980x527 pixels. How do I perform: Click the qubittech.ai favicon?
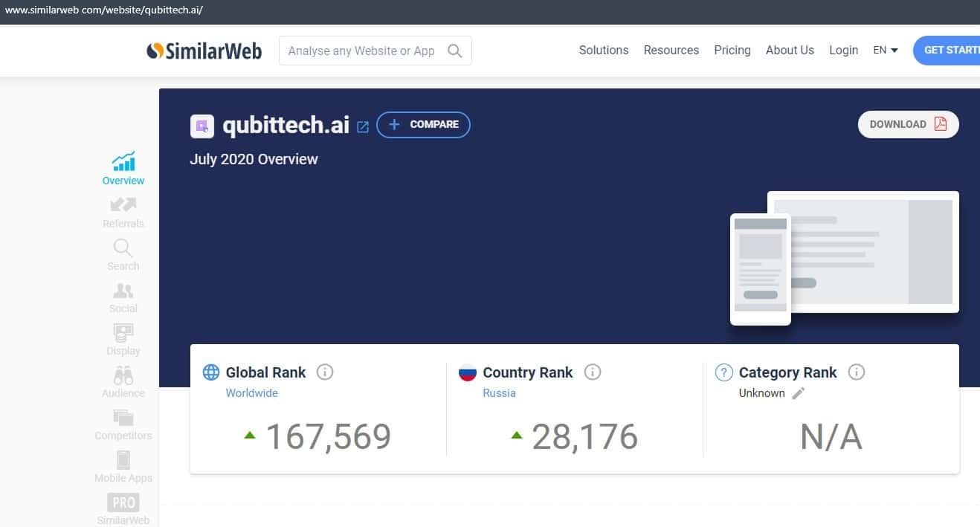[x=202, y=126]
